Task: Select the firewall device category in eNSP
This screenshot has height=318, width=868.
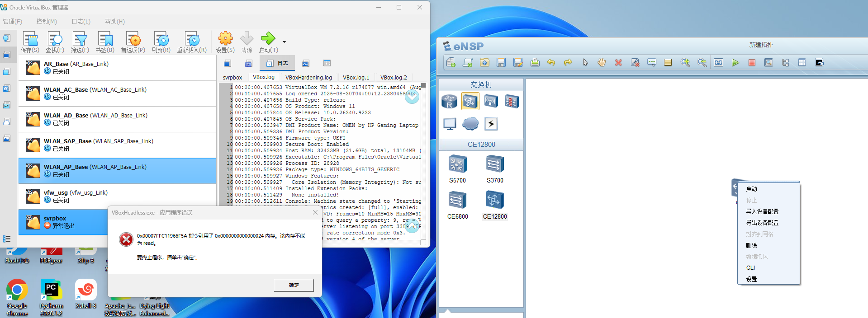Action: tap(512, 101)
